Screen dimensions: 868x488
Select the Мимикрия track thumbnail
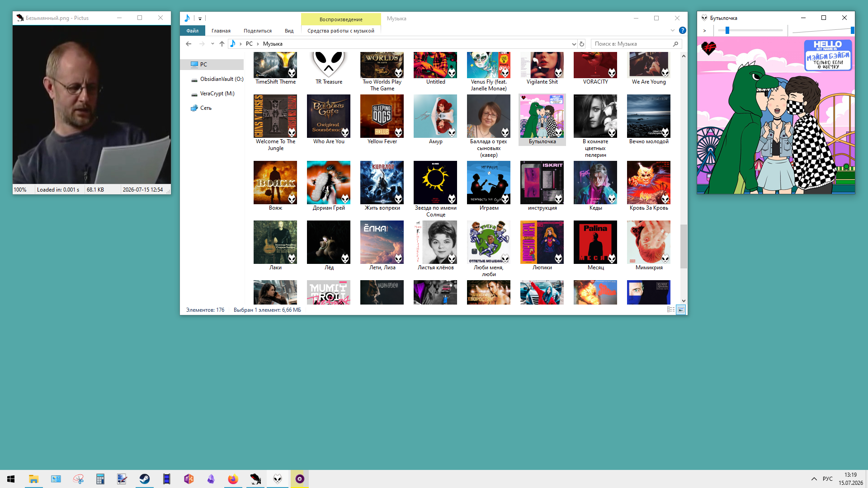point(649,242)
